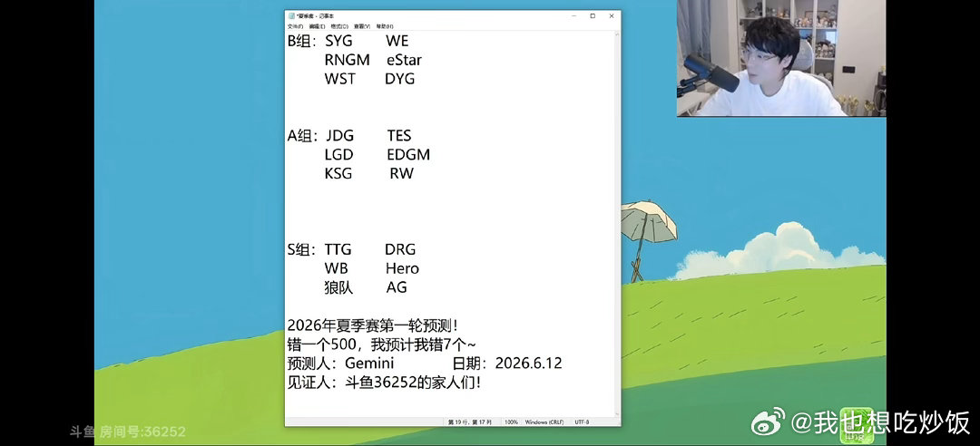The height and width of the screenshot is (446, 980).
Task: Open the 查看(V) menu in Notepad
Action: [362, 26]
